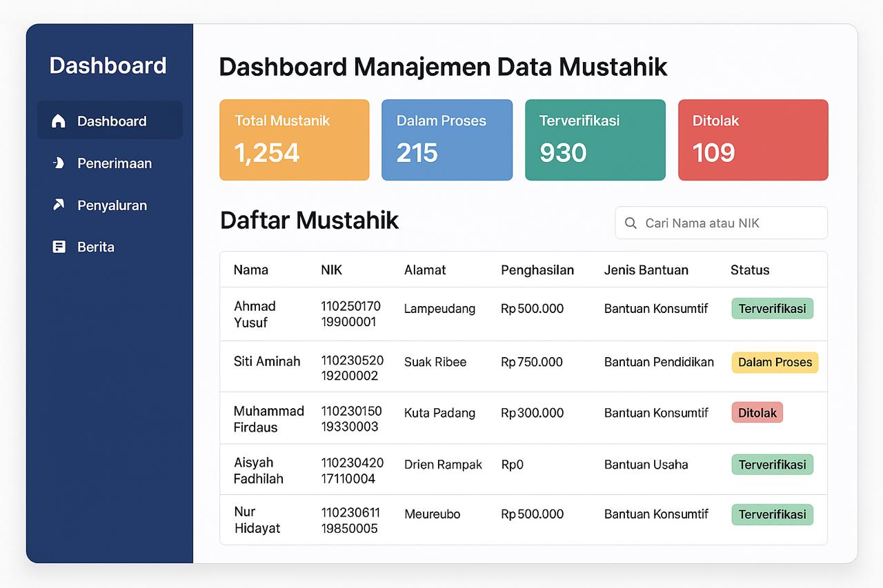The height and width of the screenshot is (588, 883).
Task: Select the orange Total Mustahik card
Action: [x=294, y=140]
